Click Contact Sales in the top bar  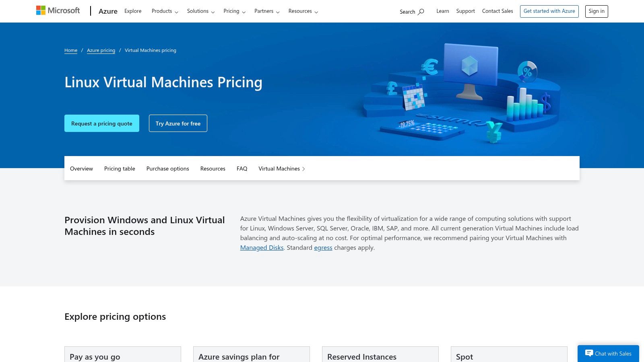497,11
